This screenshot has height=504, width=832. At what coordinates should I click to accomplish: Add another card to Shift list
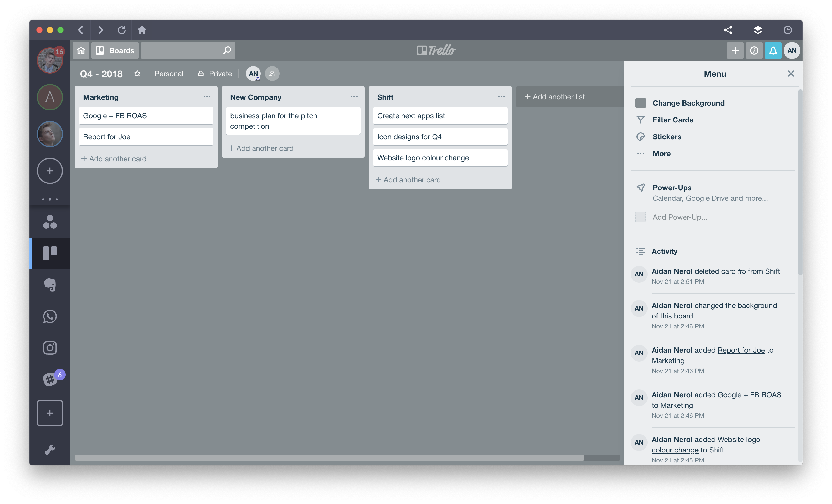pos(408,180)
